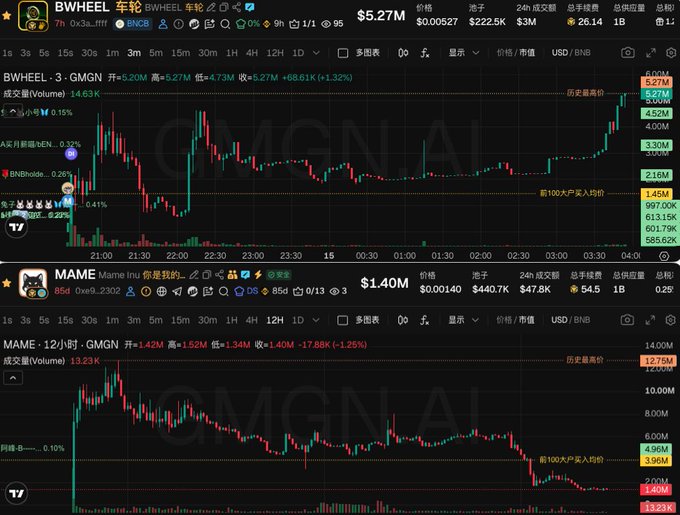Viewport: 680px width, 515px height.
Task: Click the BWHEEL 0x3a...ffff address
Action: [88, 23]
